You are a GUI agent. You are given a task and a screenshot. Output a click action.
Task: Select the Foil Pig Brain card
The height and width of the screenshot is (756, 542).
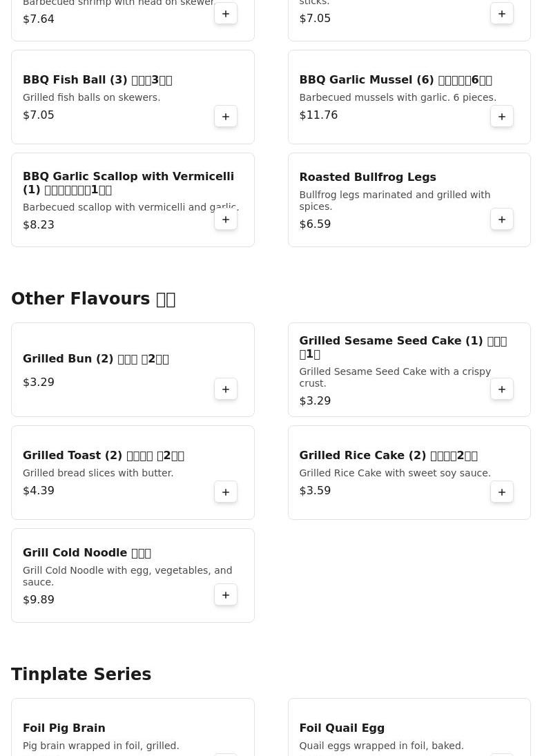point(133,727)
